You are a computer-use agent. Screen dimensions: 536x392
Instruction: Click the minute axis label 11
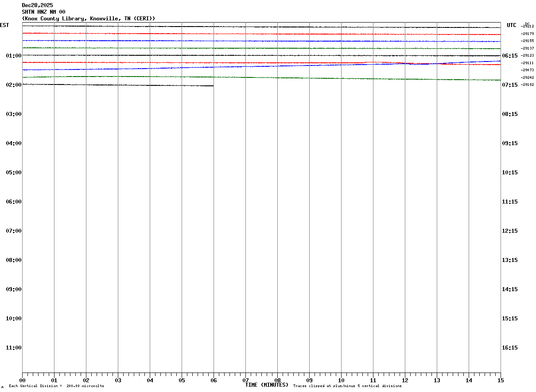[x=373, y=380]
